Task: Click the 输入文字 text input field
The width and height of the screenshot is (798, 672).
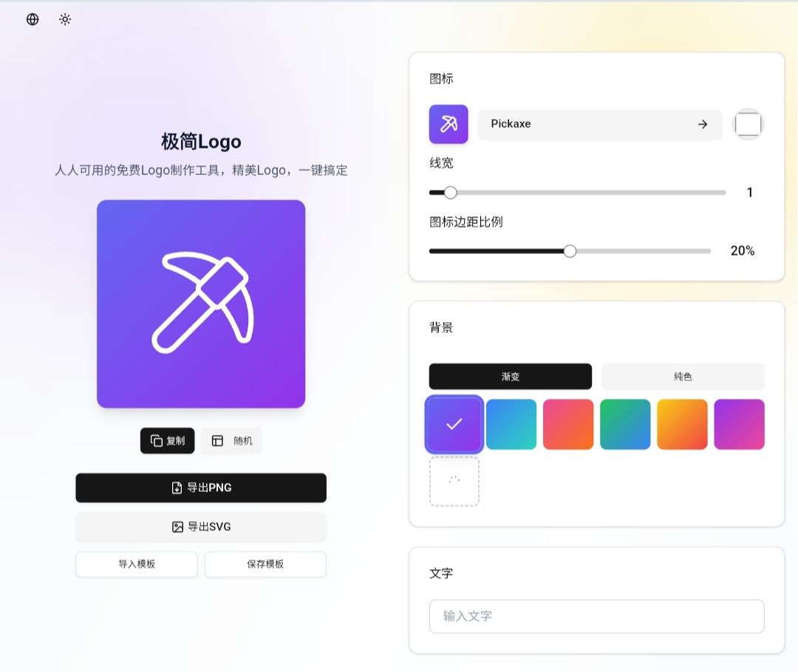Action: pyautogui.click(x=596, y=616)
